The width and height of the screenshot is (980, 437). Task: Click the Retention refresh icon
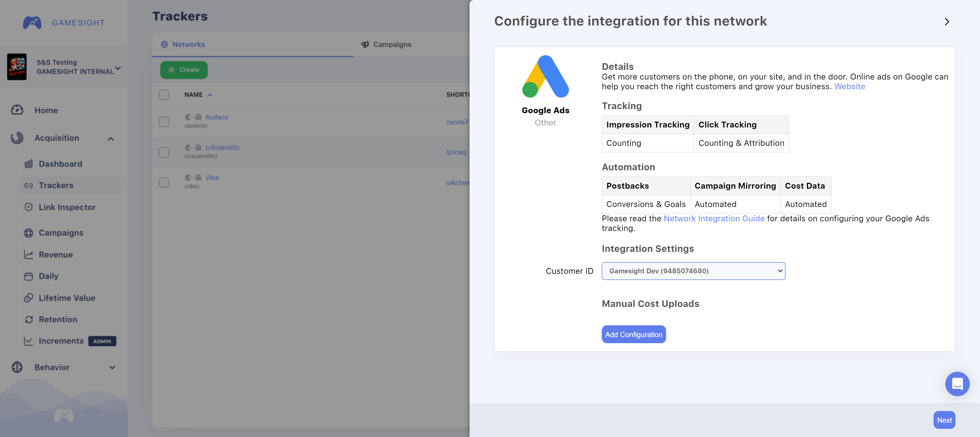pos(29,319)
